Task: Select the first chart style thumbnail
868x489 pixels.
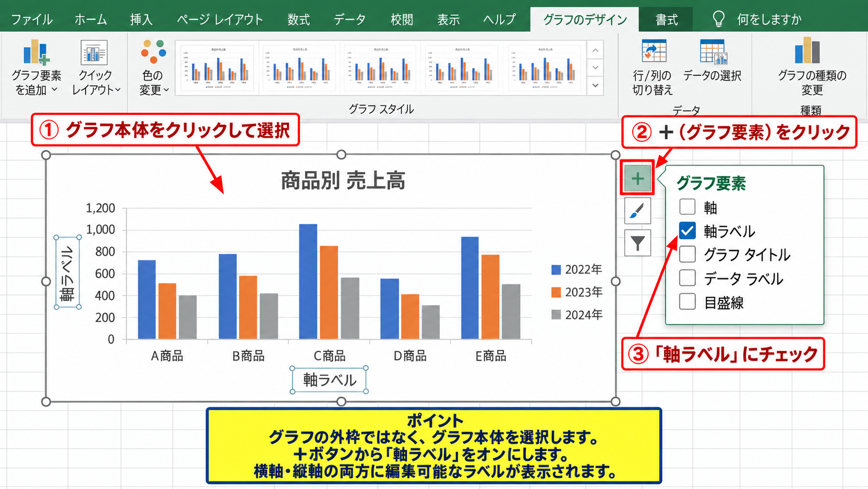Action: pyautogui.click(x=218, y=68)
